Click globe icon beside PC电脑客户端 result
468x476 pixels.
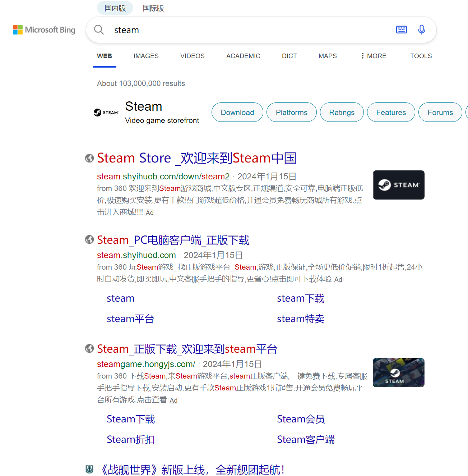(x=89, y=239)
